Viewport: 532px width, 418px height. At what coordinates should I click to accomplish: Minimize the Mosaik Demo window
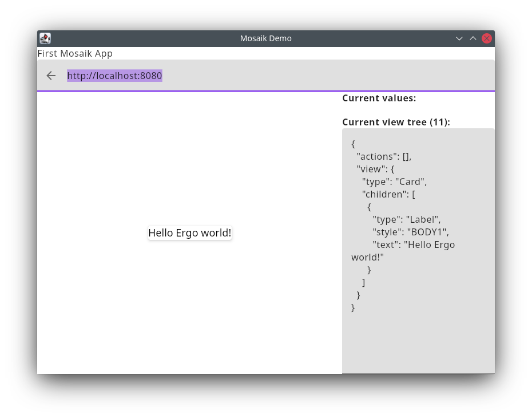pos(459,38)
